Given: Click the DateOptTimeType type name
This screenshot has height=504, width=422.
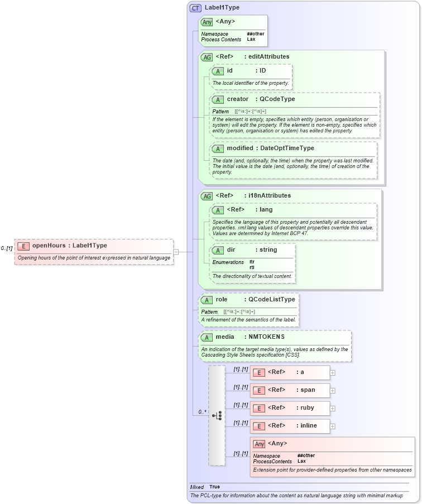Looking at the screenshot, I should (287, 148).
